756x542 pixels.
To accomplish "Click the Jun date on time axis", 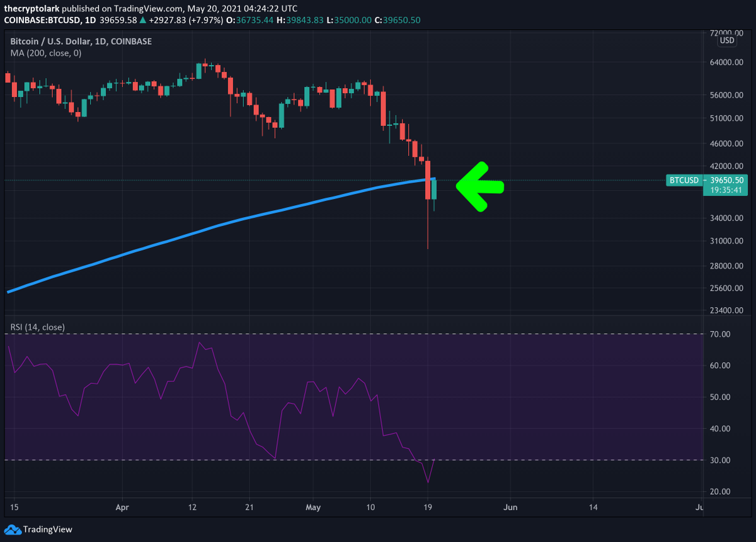I will [x=511, y=507].
